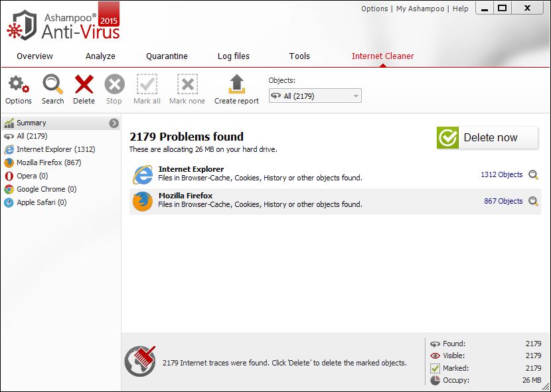Click the Stop toolbar icon

click(115, 85)
